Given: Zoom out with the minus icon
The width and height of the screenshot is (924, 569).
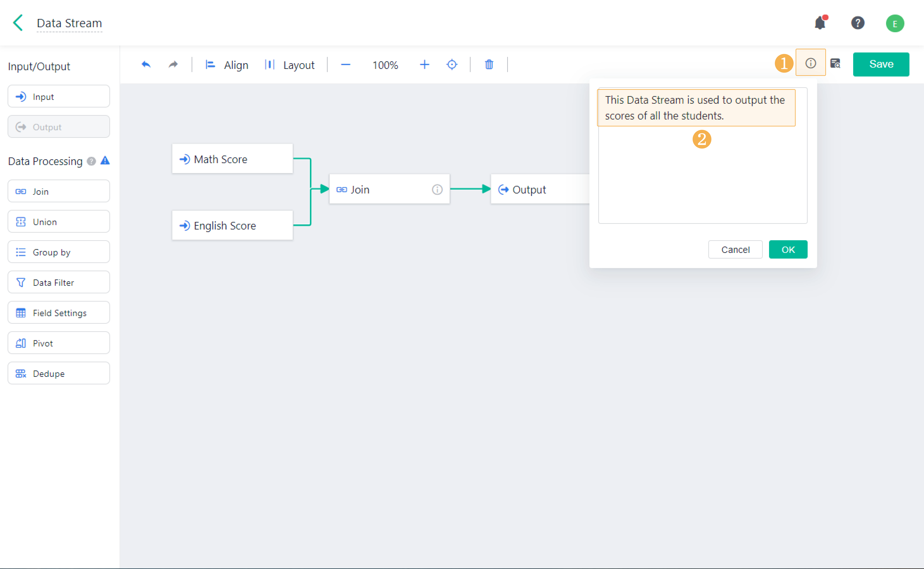Looking at the screenshot, I should point(345,65).
